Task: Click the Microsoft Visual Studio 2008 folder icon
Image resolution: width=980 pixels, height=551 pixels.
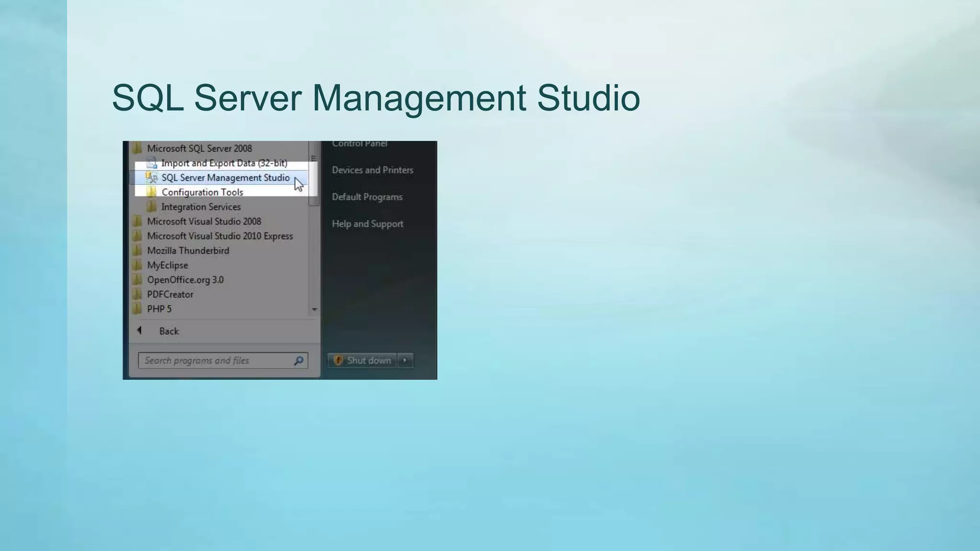Action: 137,221
